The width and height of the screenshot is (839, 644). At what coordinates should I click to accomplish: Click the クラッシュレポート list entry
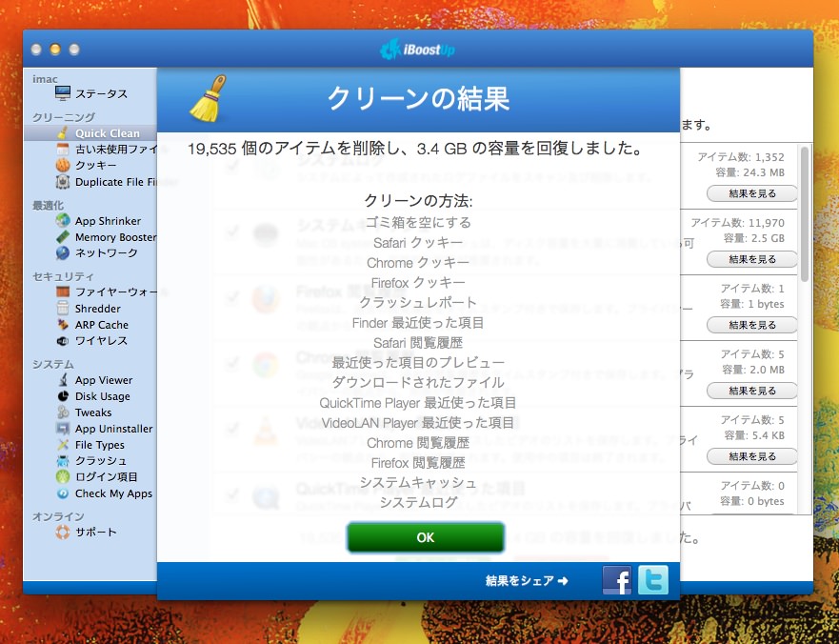418,302
